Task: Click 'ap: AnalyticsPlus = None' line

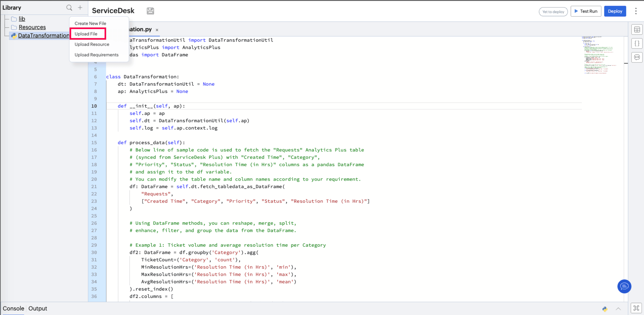Action: point(153,92)
